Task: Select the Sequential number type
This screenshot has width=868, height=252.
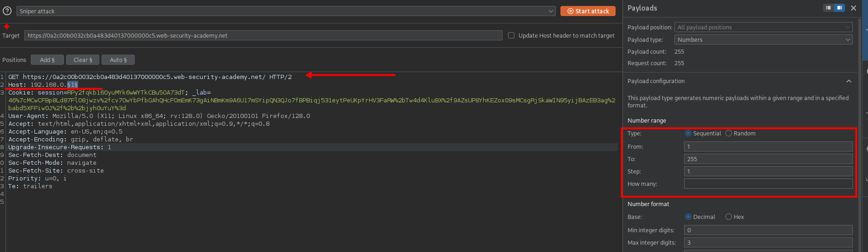Action: click(688, 133)
